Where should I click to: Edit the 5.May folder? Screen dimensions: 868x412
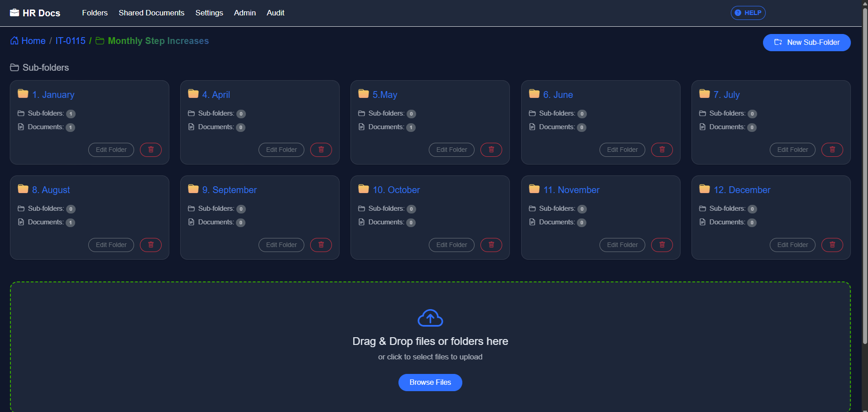(x=451, y=150)
